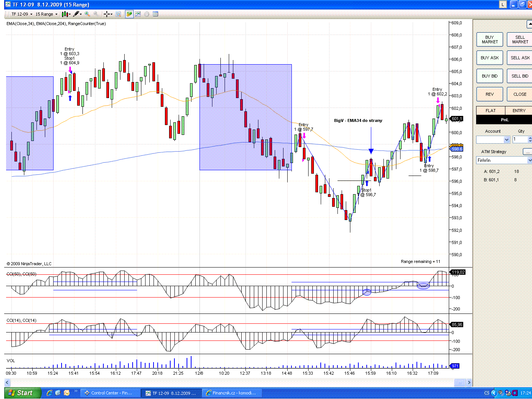Click the chart horizontal scrollbar thumb
The height and width of the screenshot is (399, 532).
pos(460,383)
